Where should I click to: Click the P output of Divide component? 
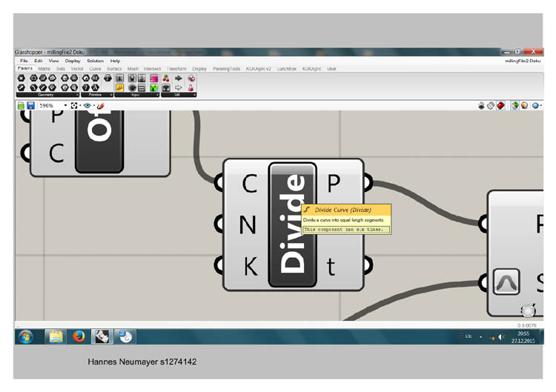pos(334,183)
